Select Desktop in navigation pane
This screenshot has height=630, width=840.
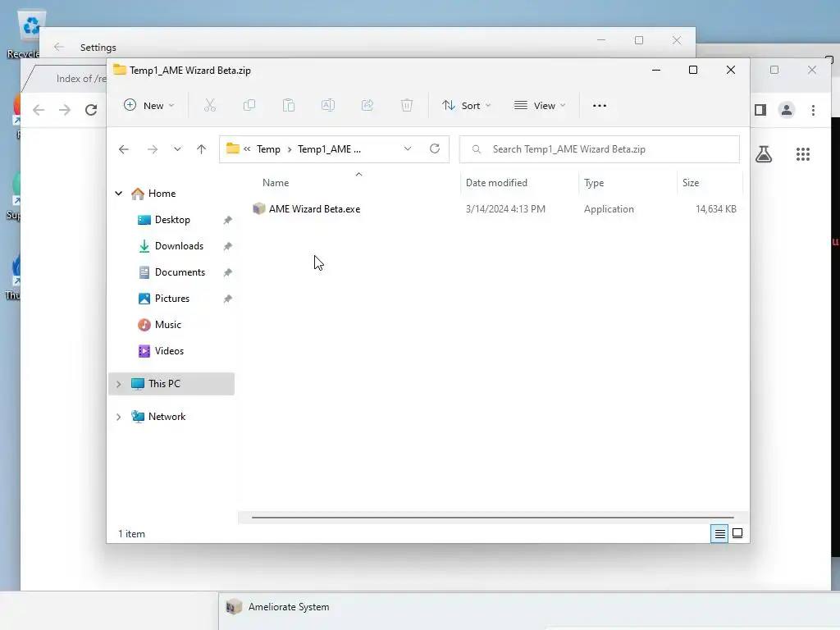point(172,220)
